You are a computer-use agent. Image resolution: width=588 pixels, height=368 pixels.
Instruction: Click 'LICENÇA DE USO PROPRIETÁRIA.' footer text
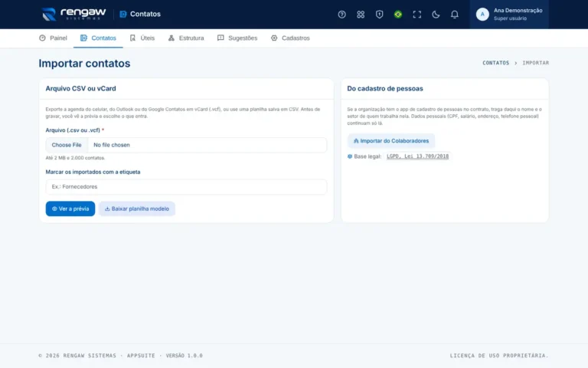click(499, 356)
